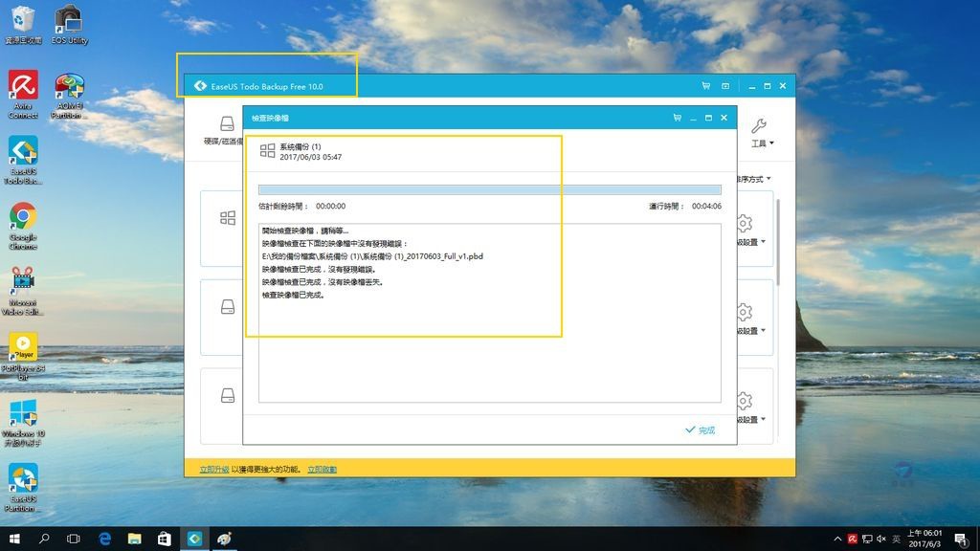
Task: Open Avira Connect desktop icon
Action: point(23,95)
